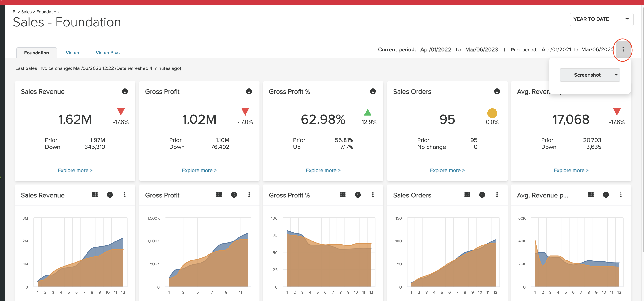Click the Sales breadcrumb link
Viewport: 644px width, 301px height.
27,12
